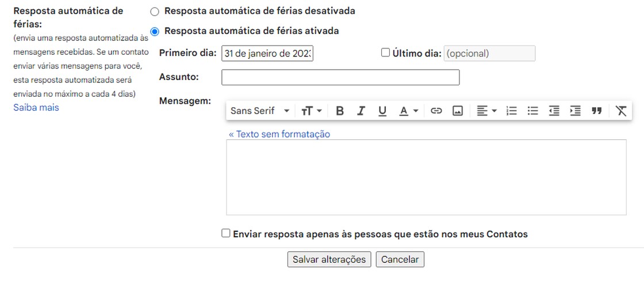Image resolution: width=644 pixels, height=288 pixels.
Task: Apply bold formatting in message toolbar
Action: [x=340, y=111]
